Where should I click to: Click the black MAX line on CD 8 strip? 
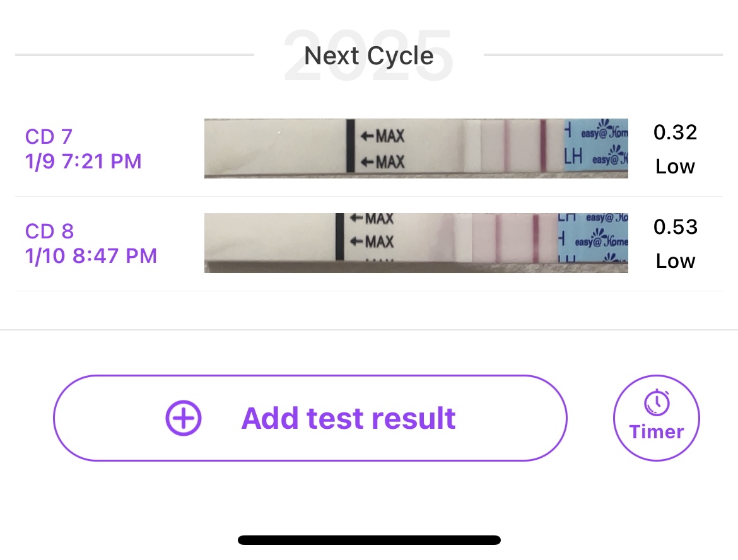(x=339, y=236)
